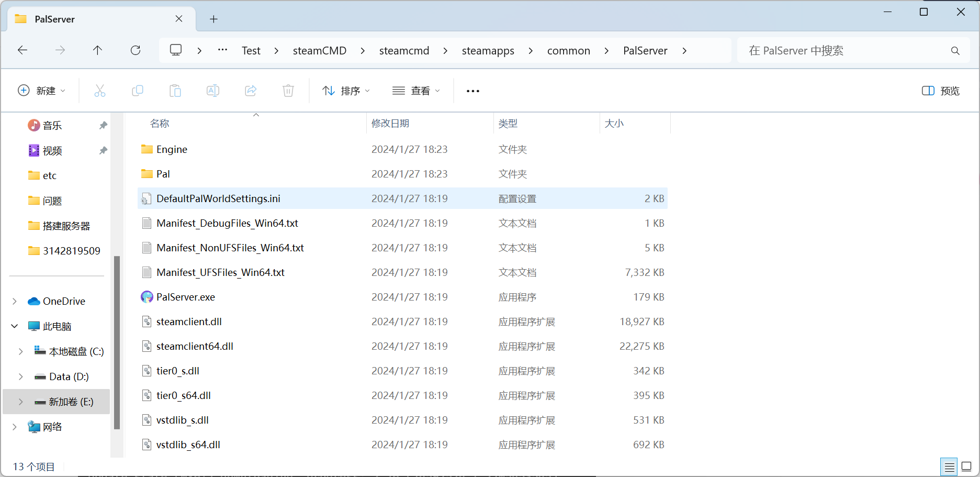Image resolution: width=980 pixels, height=477 pixels.
Task: Navigate to Test breadcrumb
Action: pyautogui.click(x=251, y=51)
